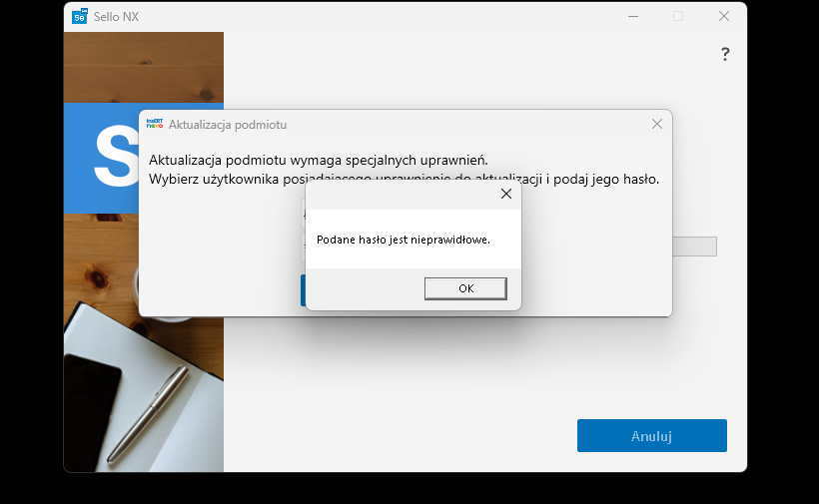Viewport: 819px width, 504px height.
Task: Click the Aktualizacja podmiotu title bar text
Action: (x=228, y=125)
